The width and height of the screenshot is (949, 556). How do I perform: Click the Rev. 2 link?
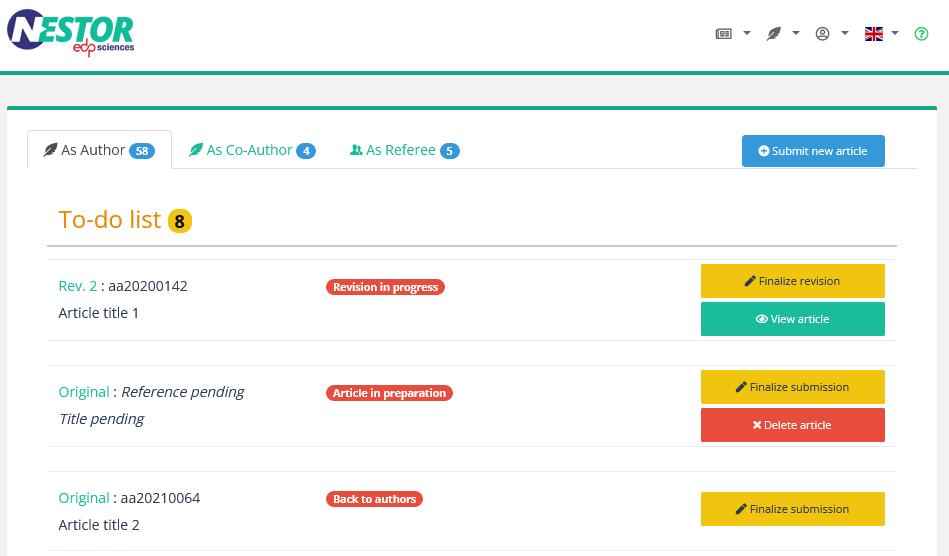tap(77, 286)
